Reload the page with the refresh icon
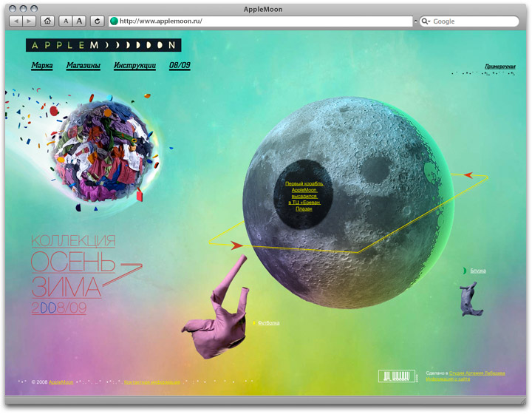This screenshot has width=532, height=414. (x=97, y=21)
